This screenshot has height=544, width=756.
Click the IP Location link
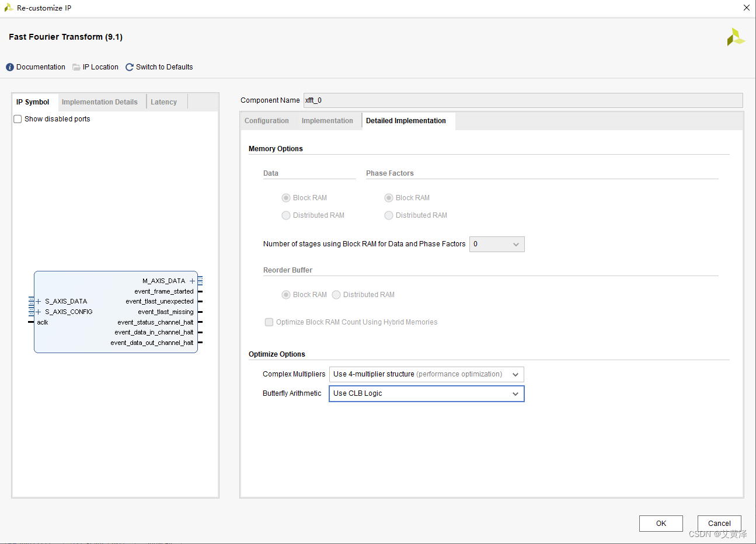(100, 67)
